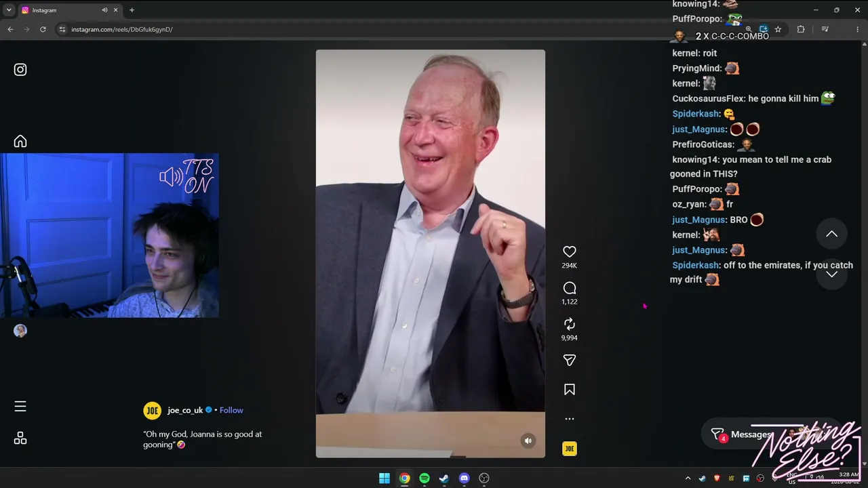Click the Instagram logo in the sidebar
This screenshot has width=868, height=488.
coord(20,69)
